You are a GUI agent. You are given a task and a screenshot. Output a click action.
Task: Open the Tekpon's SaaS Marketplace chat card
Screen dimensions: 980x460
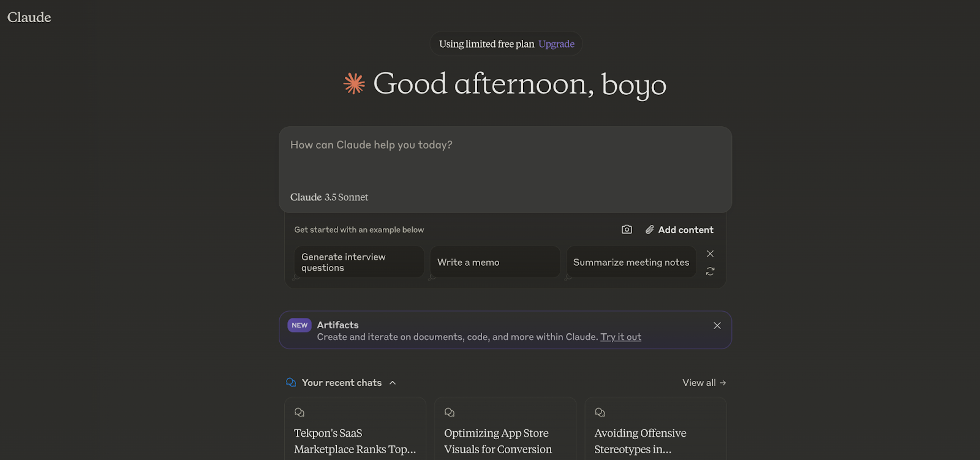(355, 432)
